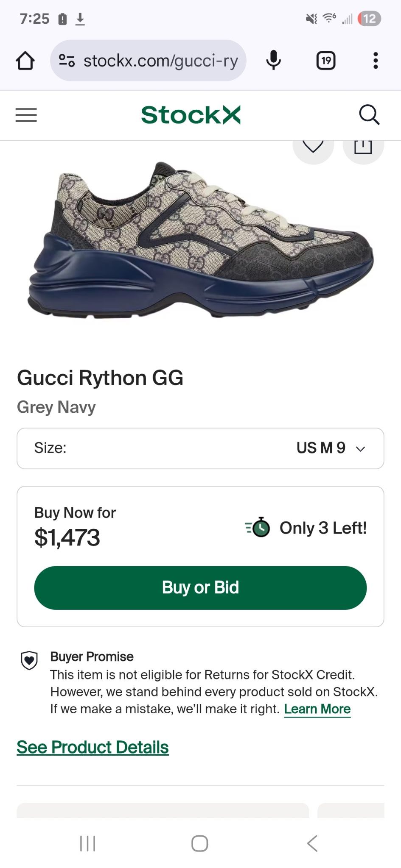The width and height of the screenshot is (401, 868).
Task: Open the Learn More link
Action: [x=317, y=709]
